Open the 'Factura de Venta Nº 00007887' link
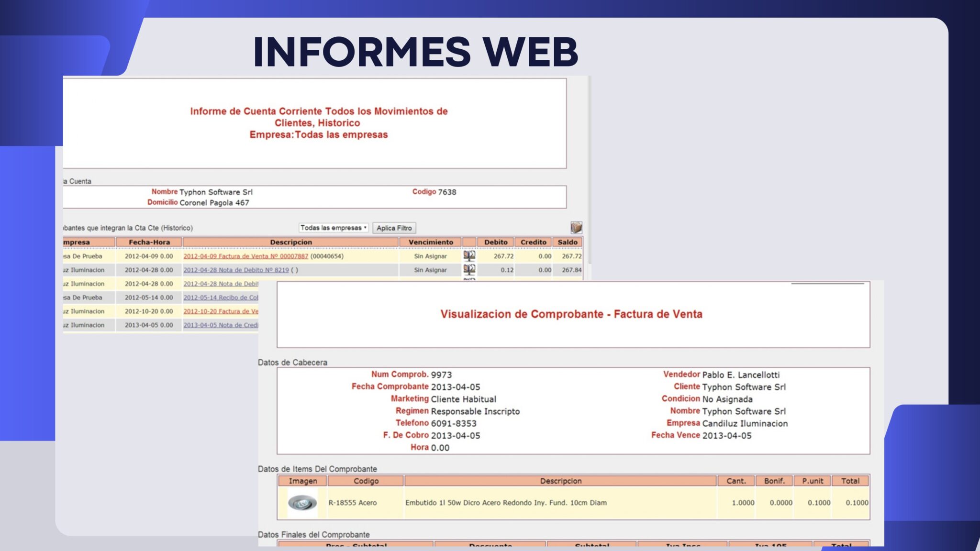 (245, 256)
